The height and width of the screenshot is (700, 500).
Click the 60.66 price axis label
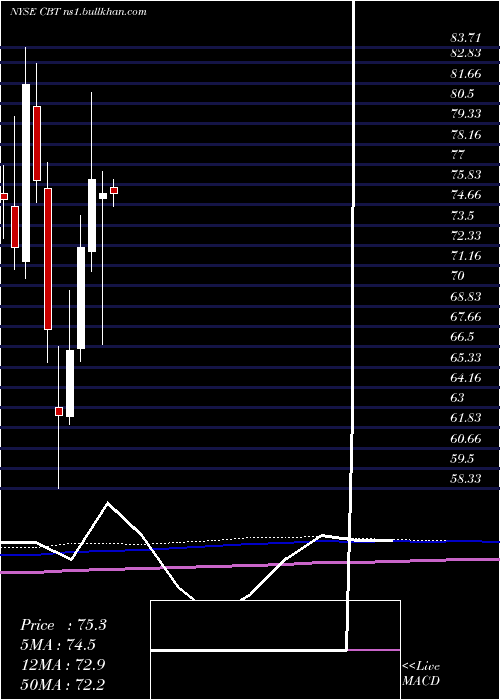coord(466,438)
